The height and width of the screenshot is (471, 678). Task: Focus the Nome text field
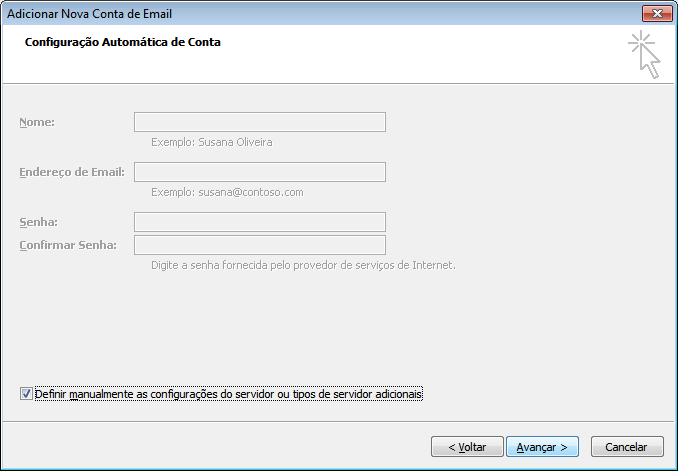click(260, 122)
